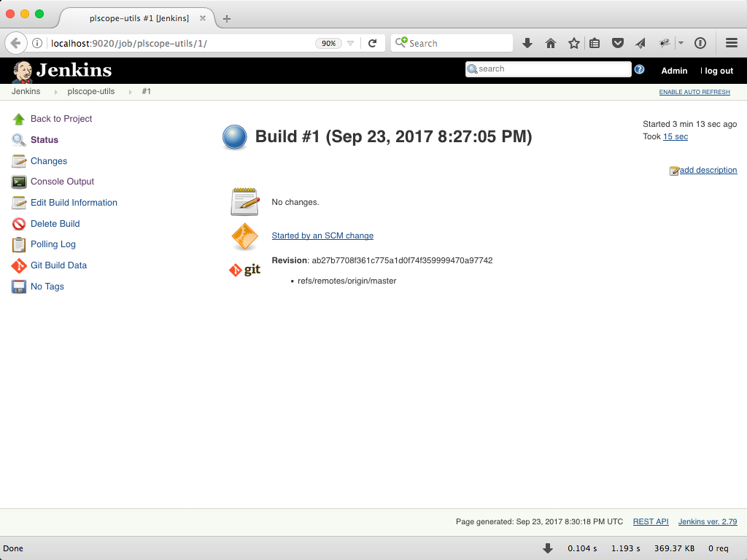Click the plscope-utils breadcrumb link
Viewport: 747px width, 560px height.
(x=91, y=92)
